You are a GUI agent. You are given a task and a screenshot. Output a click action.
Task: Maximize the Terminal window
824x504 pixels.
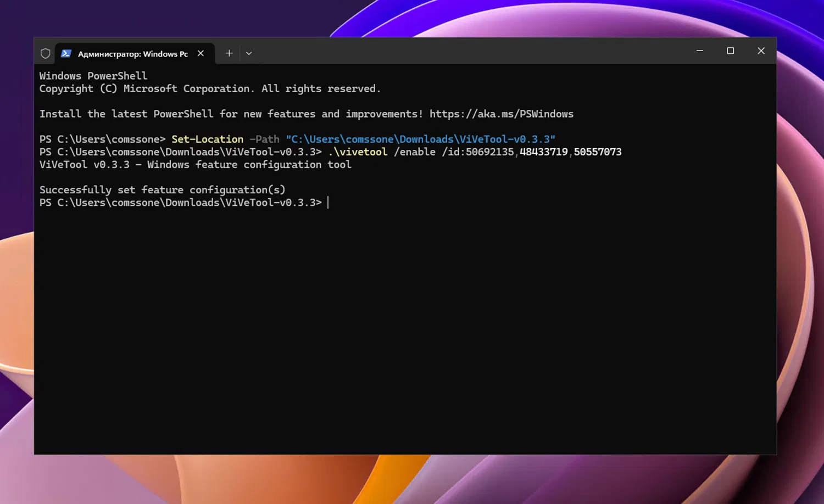pos(731,51)
